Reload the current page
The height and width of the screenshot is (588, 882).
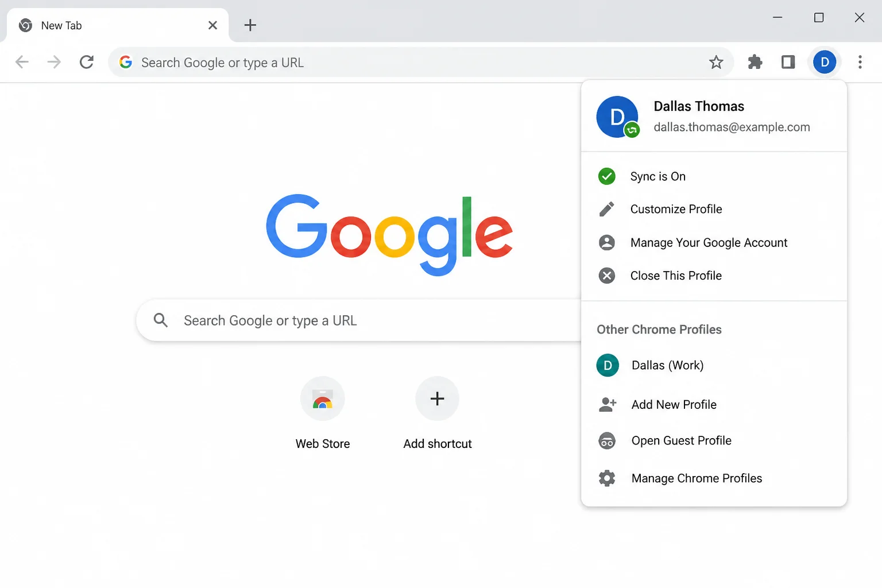[87, 62]
